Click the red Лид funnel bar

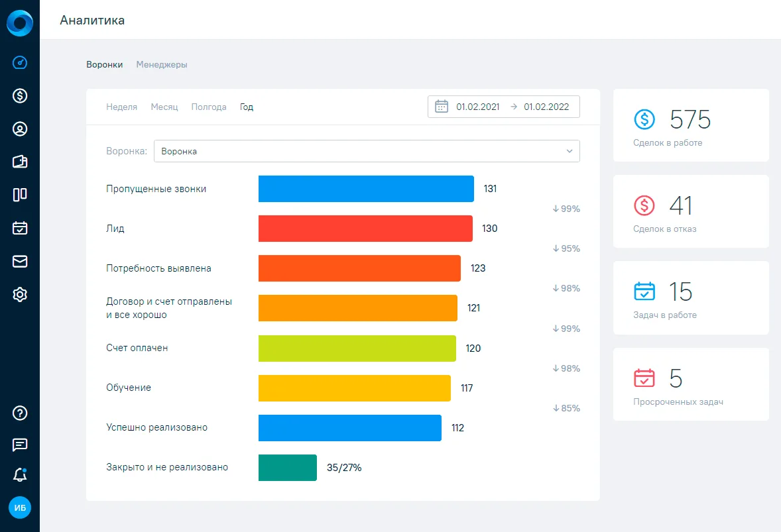pos(365,229)
